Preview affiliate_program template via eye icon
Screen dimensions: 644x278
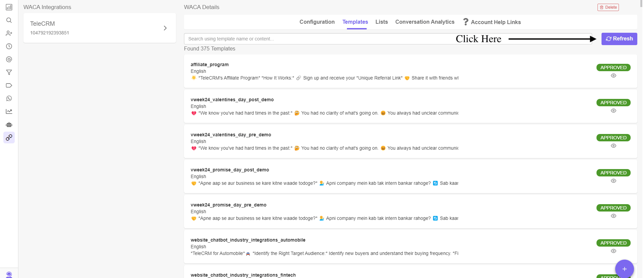pos(613,76)
